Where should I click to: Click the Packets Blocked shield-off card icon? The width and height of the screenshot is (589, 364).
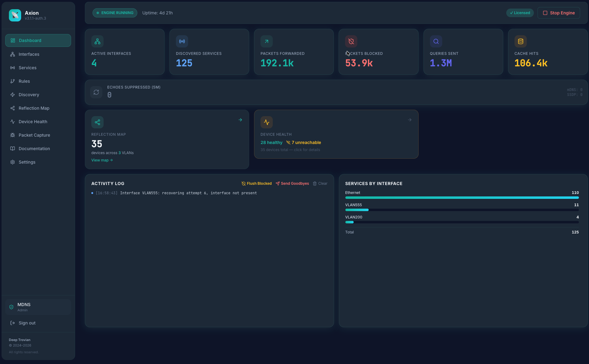tap(351, 41)
